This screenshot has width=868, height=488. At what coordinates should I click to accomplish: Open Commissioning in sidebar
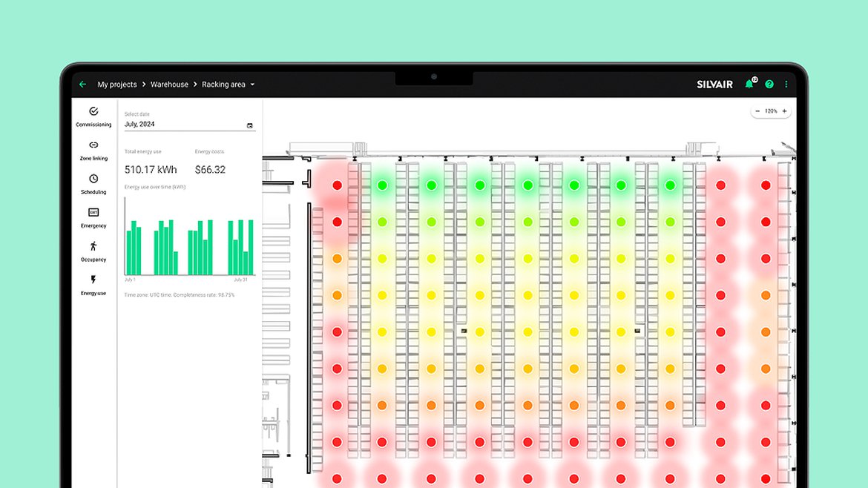click(93, 116)
